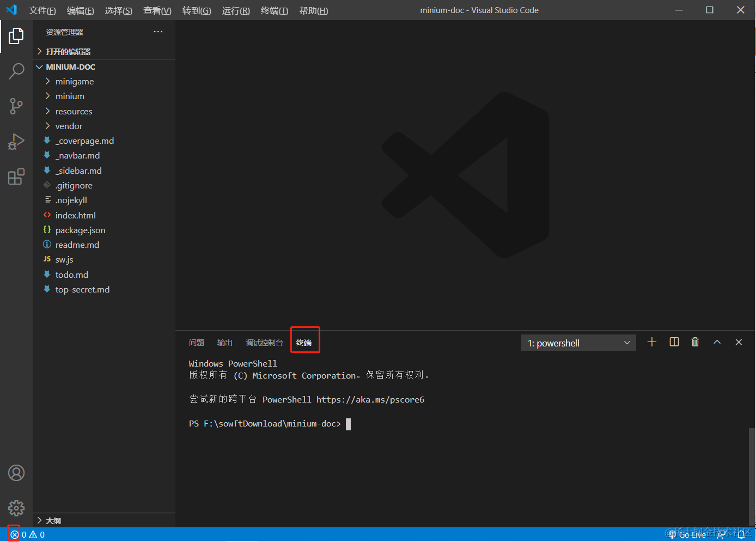Viewport: 756px width, 542px height.
Task: Open the 查看(V) menu
Action: click(157, 10)
